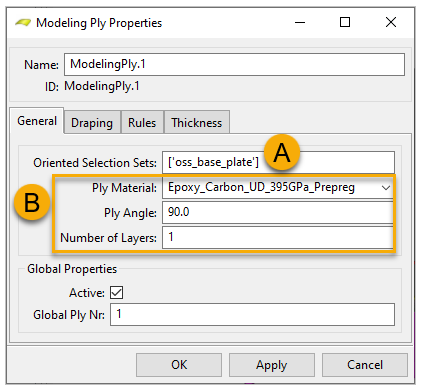Maximize the Modeling Ply Properties dialog

pos(345,22)
